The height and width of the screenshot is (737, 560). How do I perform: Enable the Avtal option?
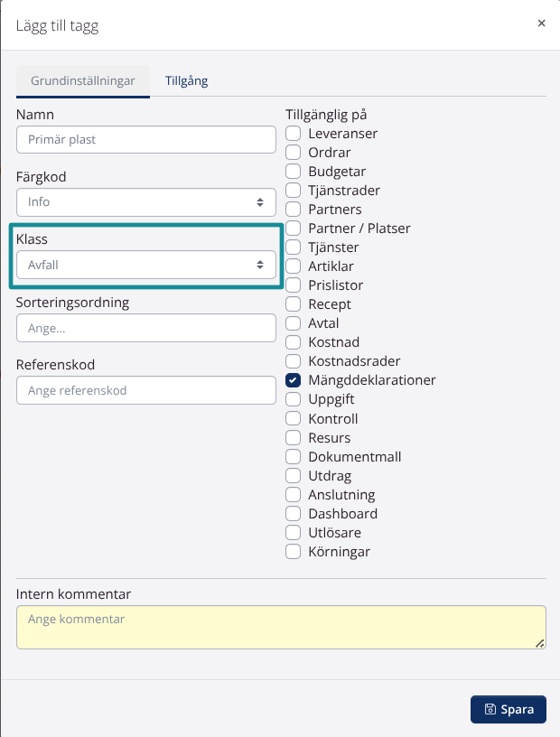coord(293,323)
